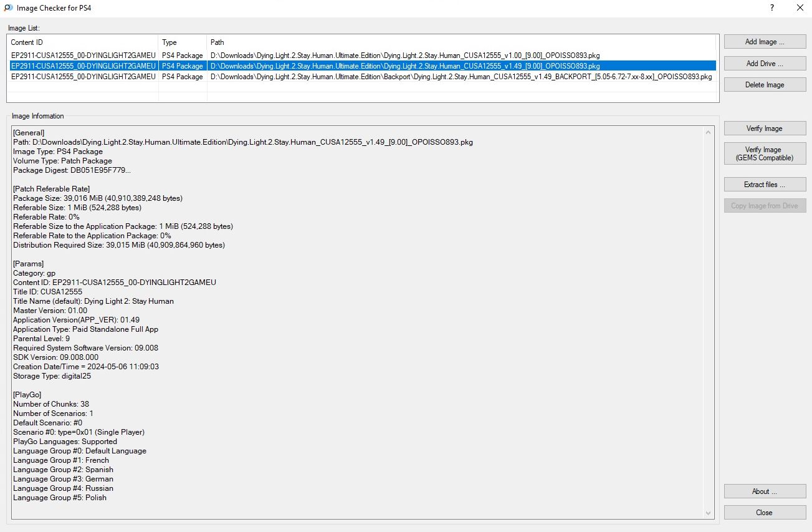
Task: Click the PS4 Package type cell of BACKPORT row
Action: tap(183, 76)
